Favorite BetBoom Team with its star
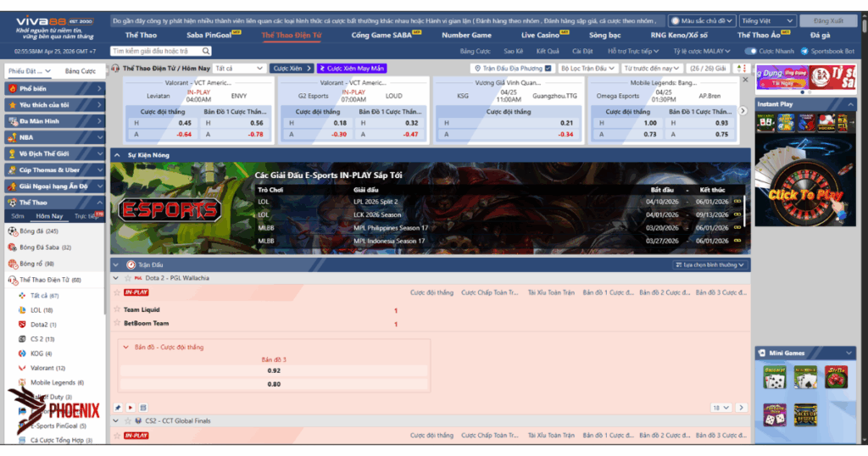Screen dimensions: 868x456 pyautogui.click(x=117, y=323)
